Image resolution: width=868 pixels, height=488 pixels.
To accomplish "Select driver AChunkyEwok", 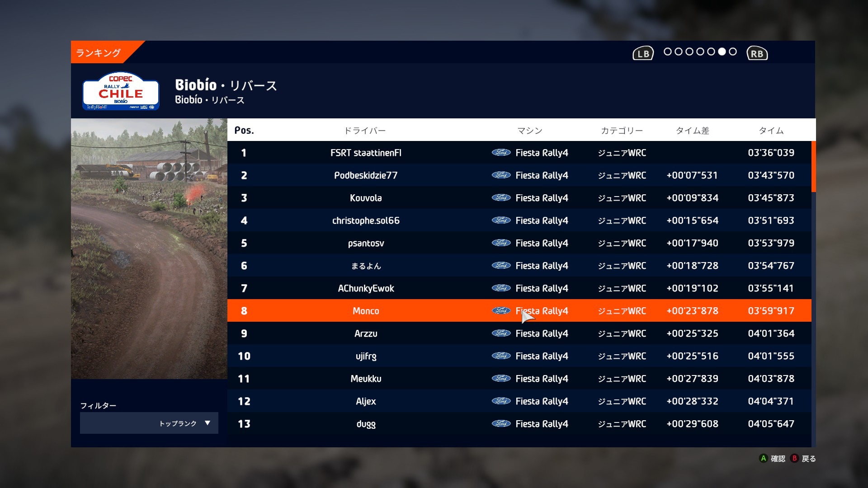I will (x=366, y=288).
